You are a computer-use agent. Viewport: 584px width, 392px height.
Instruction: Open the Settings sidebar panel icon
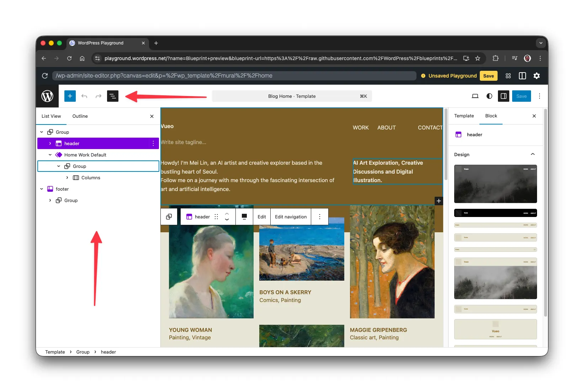pyautogui.click(x=503, y=96)
